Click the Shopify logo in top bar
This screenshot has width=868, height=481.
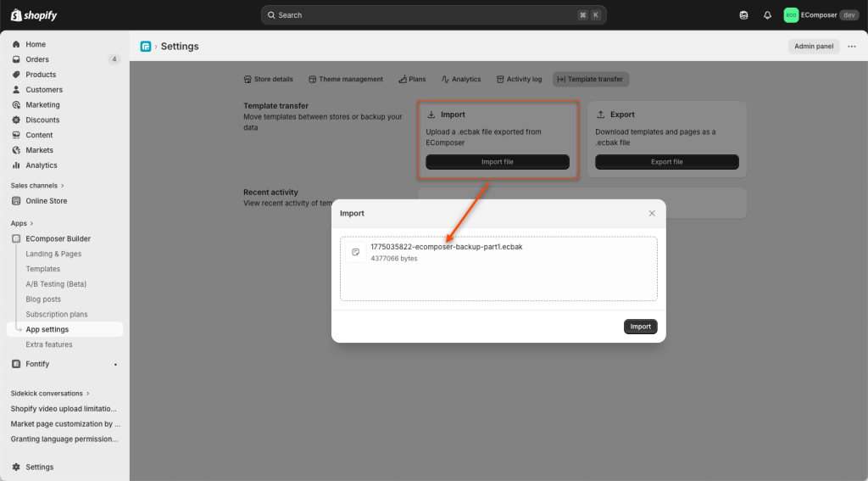pyautogui.click(x=34, y=15)
